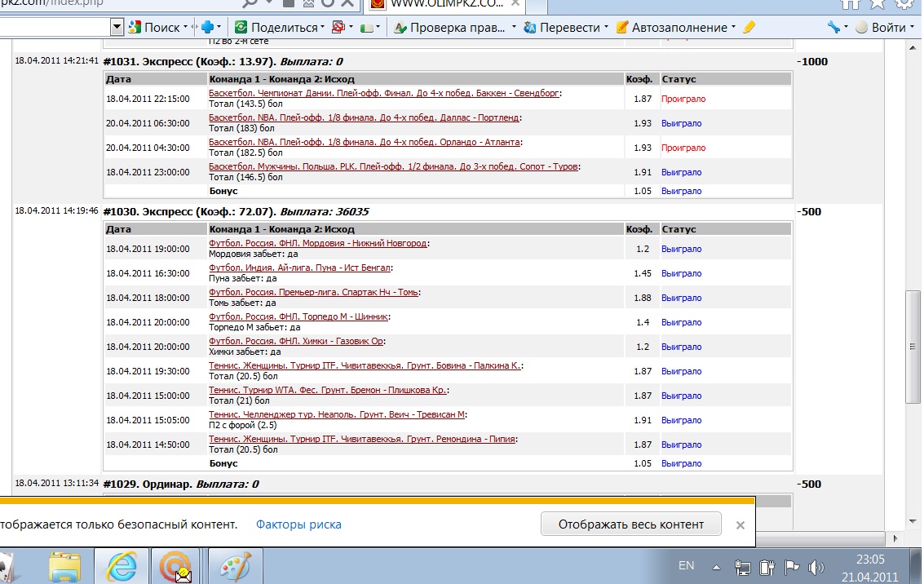
Task: Open the Сопот - Туров PLK link
Action: point(393,166)
